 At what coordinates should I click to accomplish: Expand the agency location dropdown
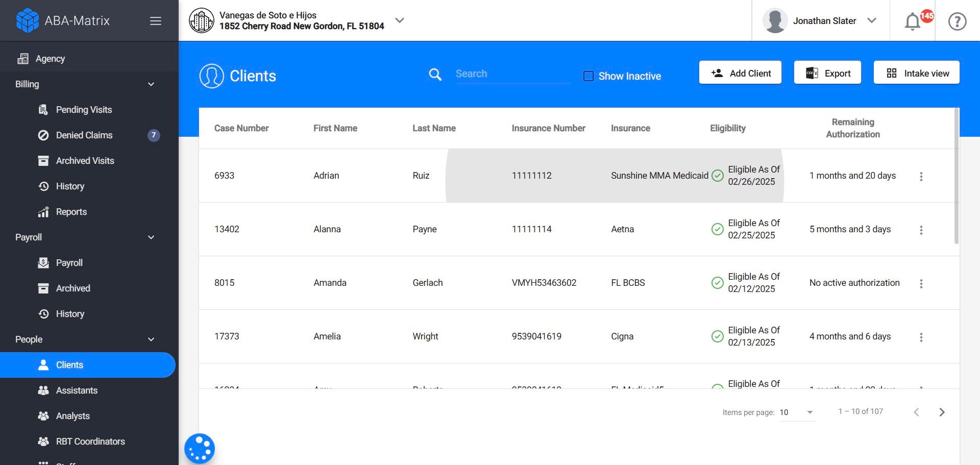(400, 20)
